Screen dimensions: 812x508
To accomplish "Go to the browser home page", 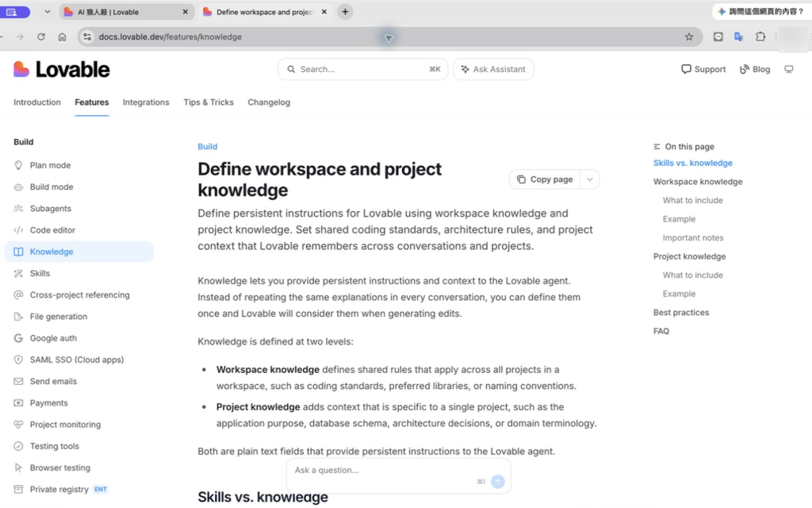I will [62, 37].
